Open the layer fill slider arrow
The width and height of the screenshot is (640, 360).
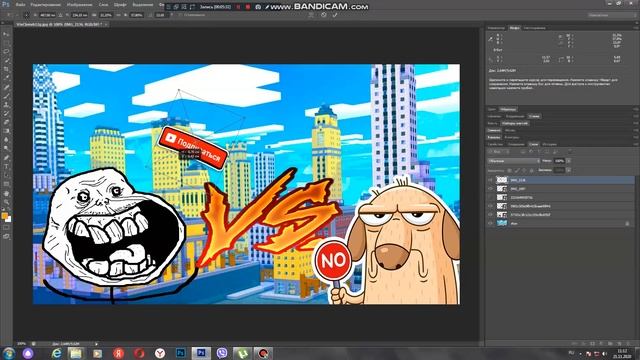(x=569, y=170)
